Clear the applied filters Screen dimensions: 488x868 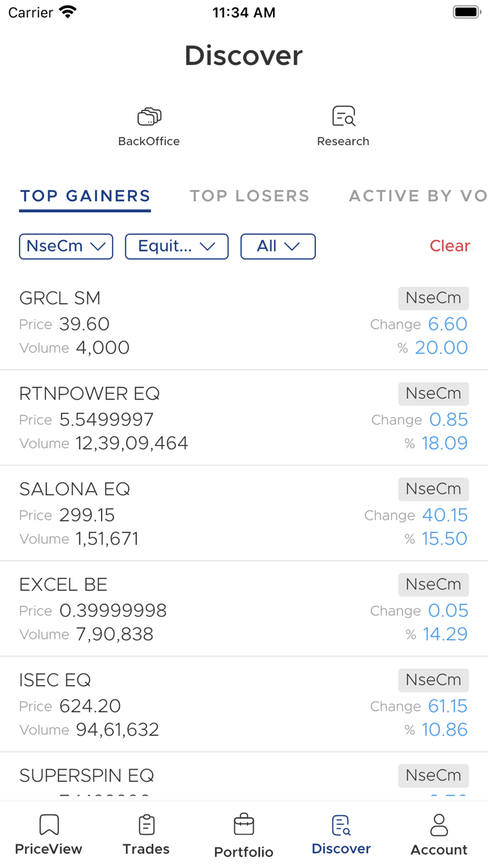449,246
